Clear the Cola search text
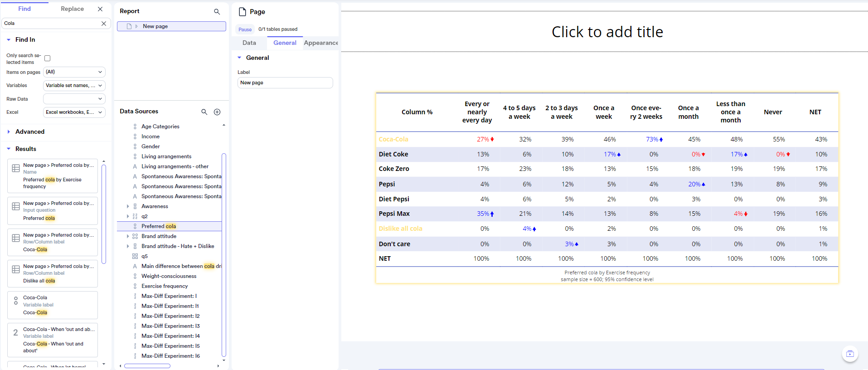868x370 pixels. [104, 24]
